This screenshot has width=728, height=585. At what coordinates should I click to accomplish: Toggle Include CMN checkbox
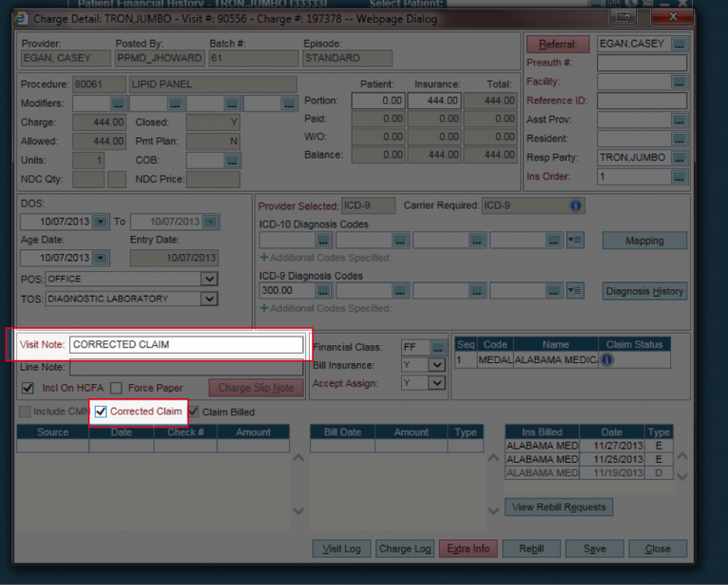[25, 411]
